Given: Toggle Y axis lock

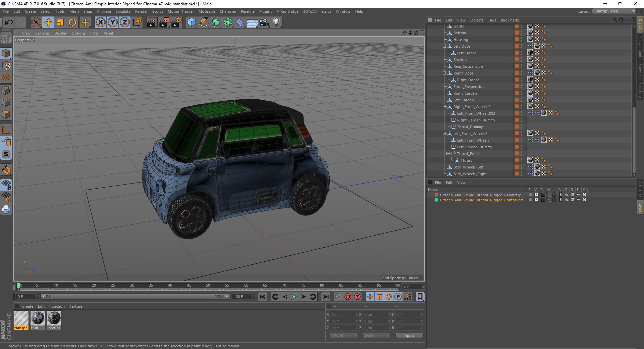Looking at the screenshot, I should pyautogui.click(x=113, y=22).
